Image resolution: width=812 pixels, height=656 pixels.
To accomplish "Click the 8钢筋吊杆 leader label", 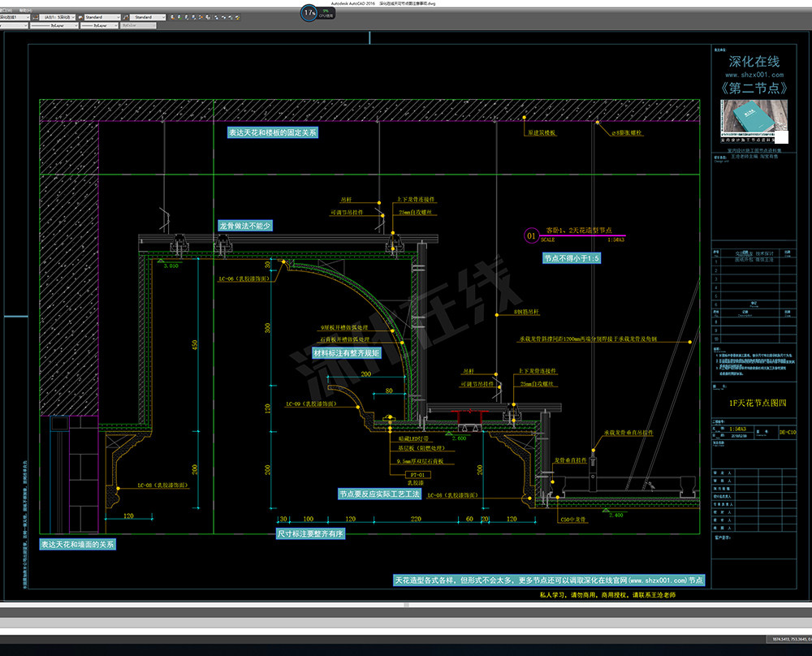I will point(527,313).
